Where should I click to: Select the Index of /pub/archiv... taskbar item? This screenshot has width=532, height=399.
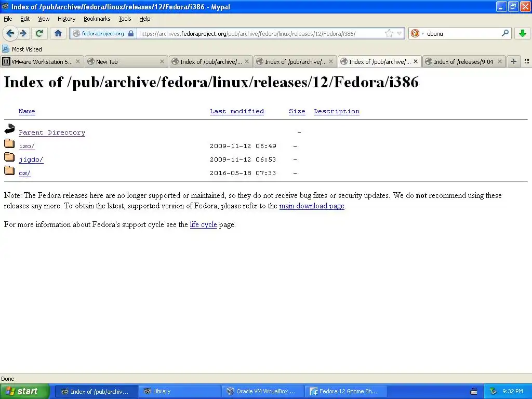point(96,391)
